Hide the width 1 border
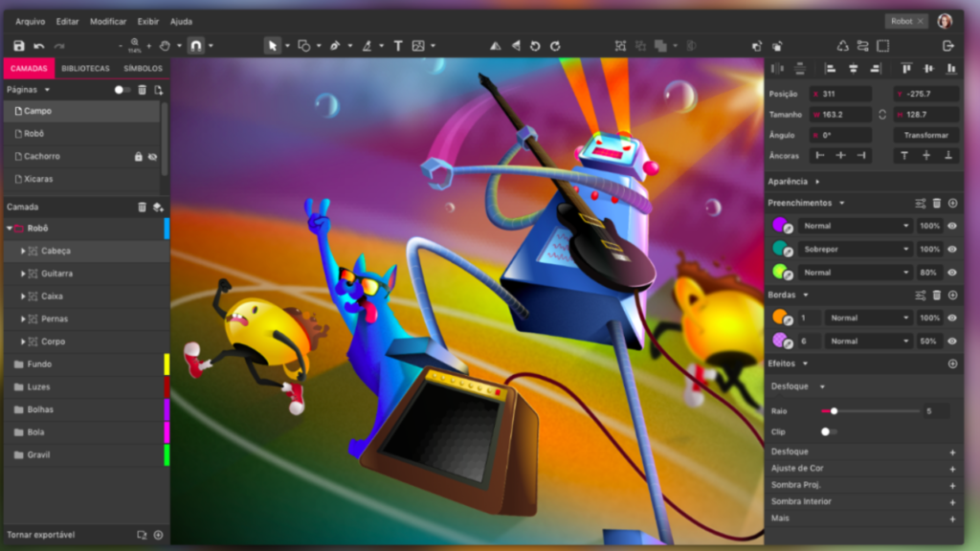Viewport: 980px width, 551px height. coord(952,318)
